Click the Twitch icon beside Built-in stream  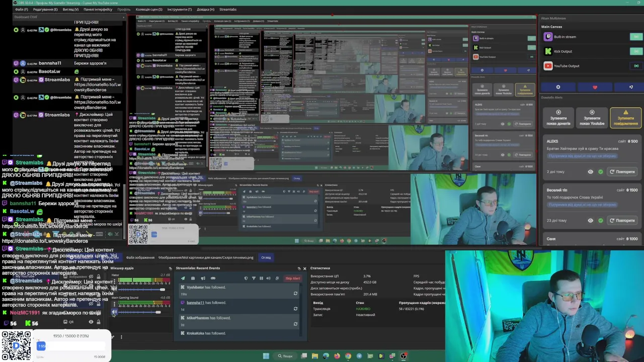[x=548, y=37]
